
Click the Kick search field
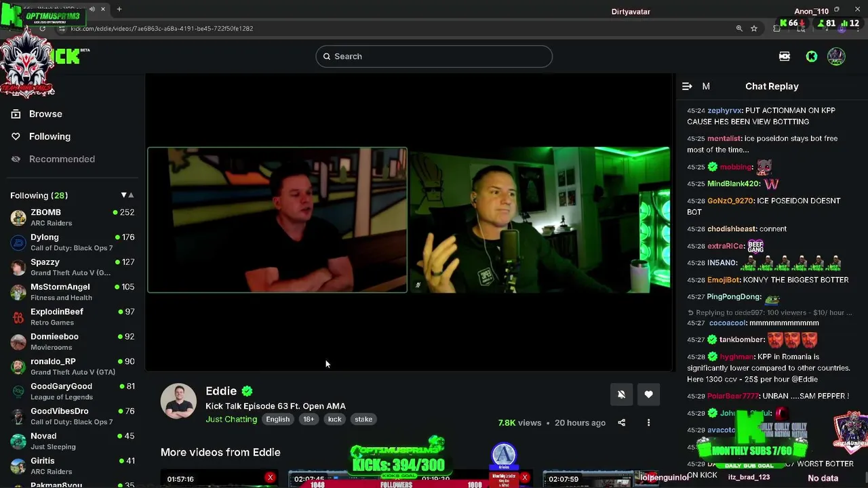click(434, 56)
